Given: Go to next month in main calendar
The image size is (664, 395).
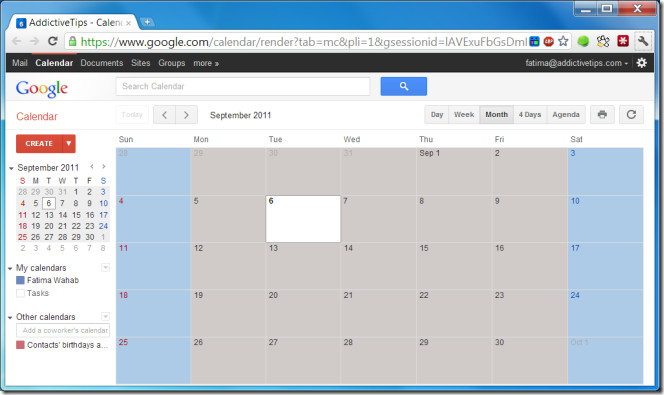Looking at the screenshot, I should 186,115.
